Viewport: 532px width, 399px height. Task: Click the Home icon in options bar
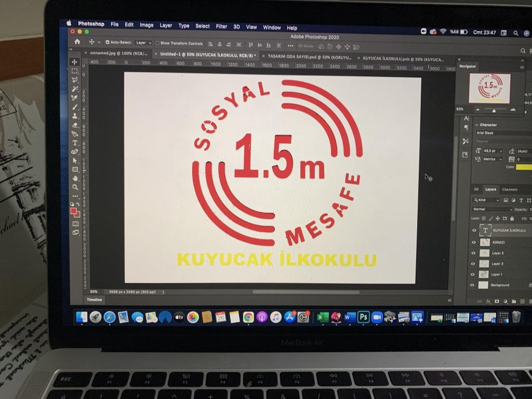77,42
